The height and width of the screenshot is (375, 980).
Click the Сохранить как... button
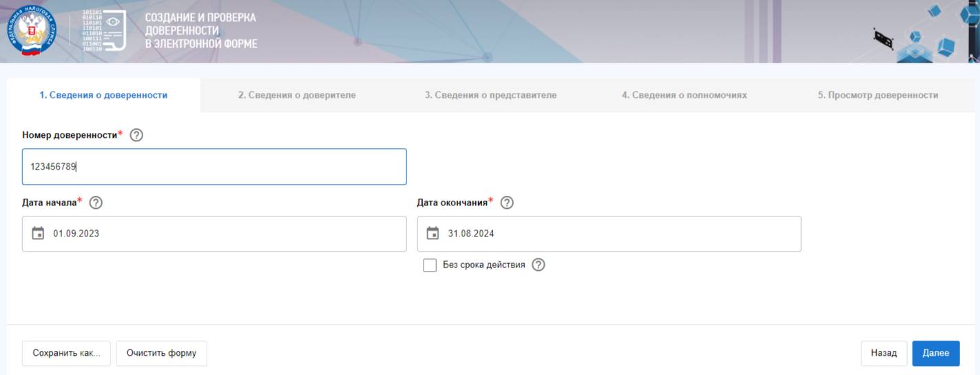66,353
